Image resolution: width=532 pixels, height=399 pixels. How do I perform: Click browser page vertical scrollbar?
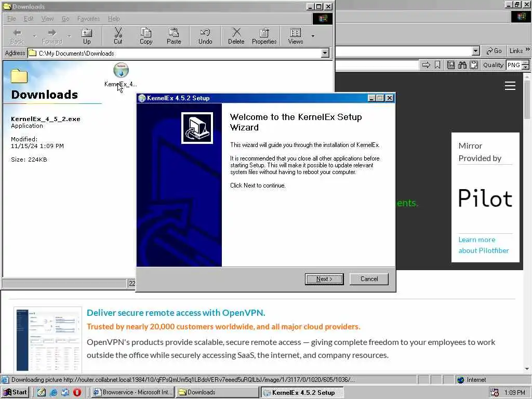click(527, 222)
